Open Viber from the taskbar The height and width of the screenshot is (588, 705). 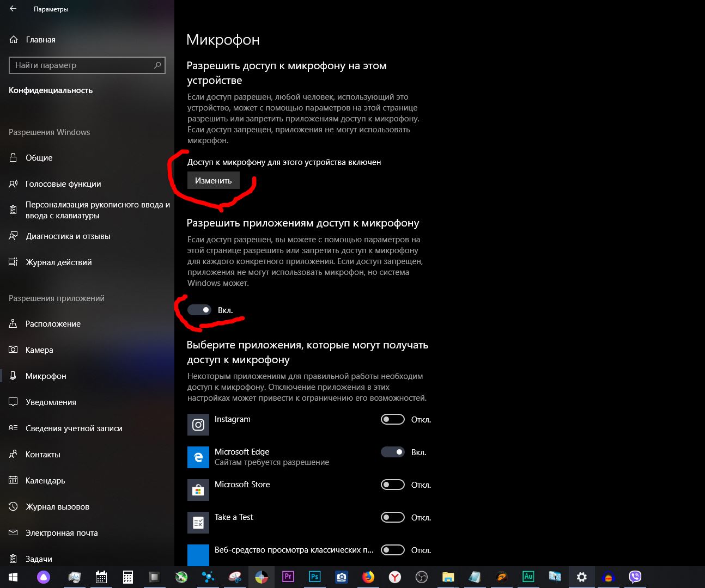635,577
